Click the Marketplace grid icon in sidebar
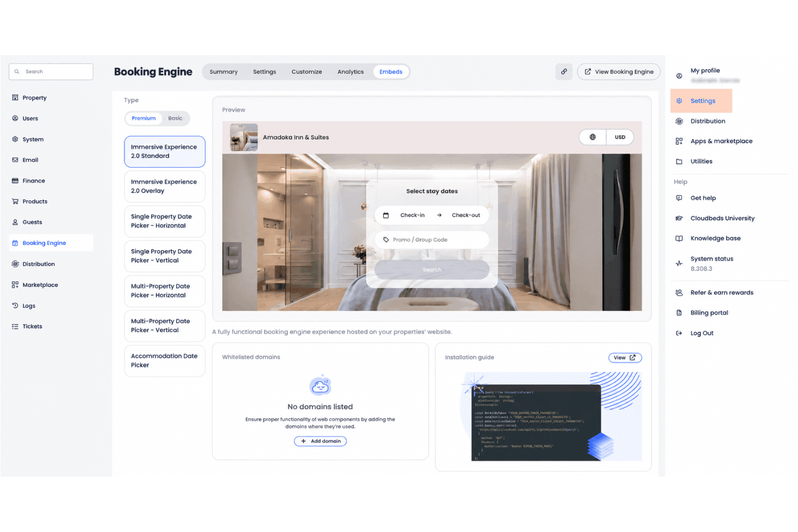The height and width of the screenshot is (532, 798). tap(15, 285)
